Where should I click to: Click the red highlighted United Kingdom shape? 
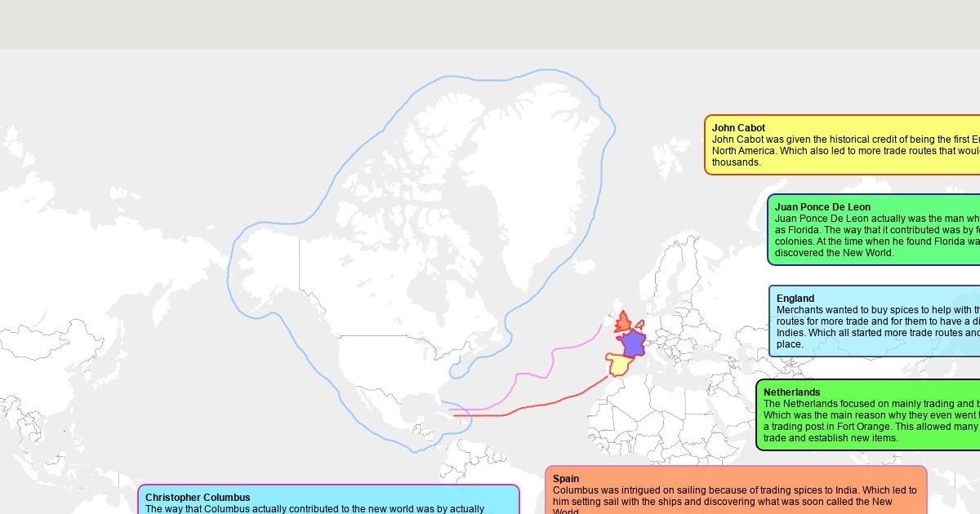point(624,321)
